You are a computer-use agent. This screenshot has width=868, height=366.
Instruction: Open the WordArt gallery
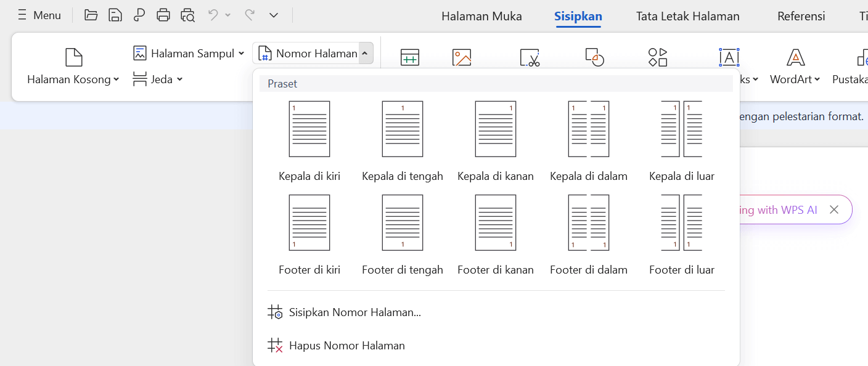click(795, 67)
